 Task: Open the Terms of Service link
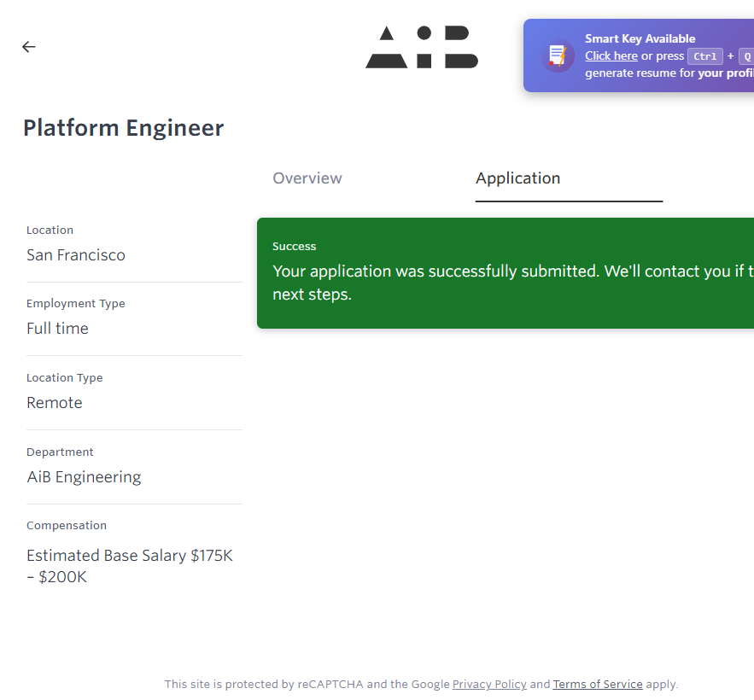(598, 685)
